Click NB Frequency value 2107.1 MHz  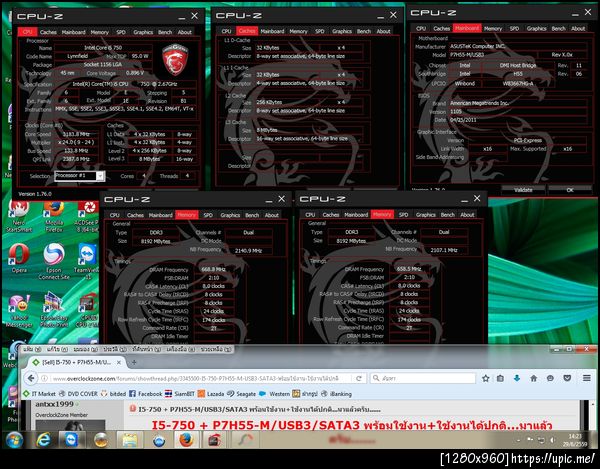click(444, 250)
